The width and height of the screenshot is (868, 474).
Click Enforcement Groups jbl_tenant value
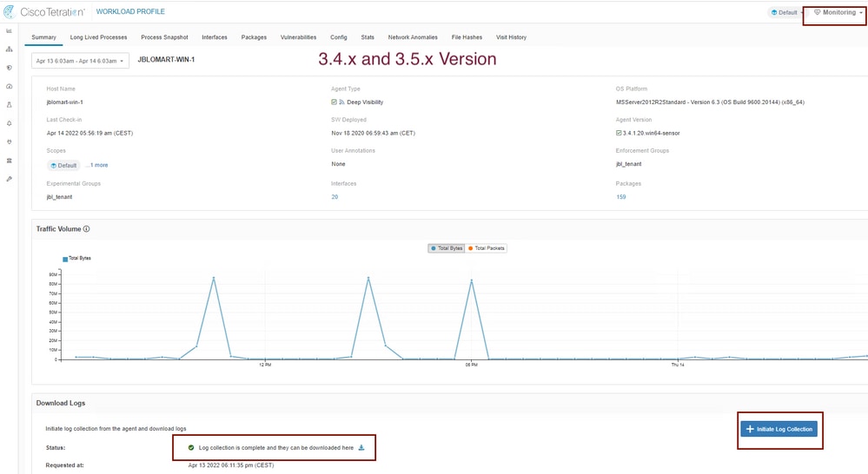pyautogui.click(x=629, y=164)
